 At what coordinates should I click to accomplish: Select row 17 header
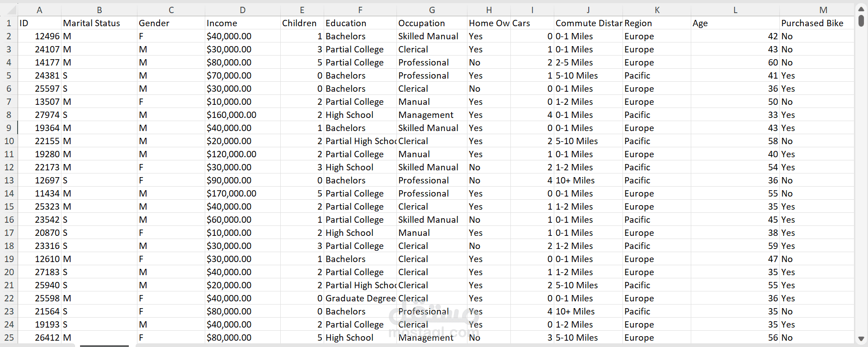pyautogui.click(x=9, y=233)
